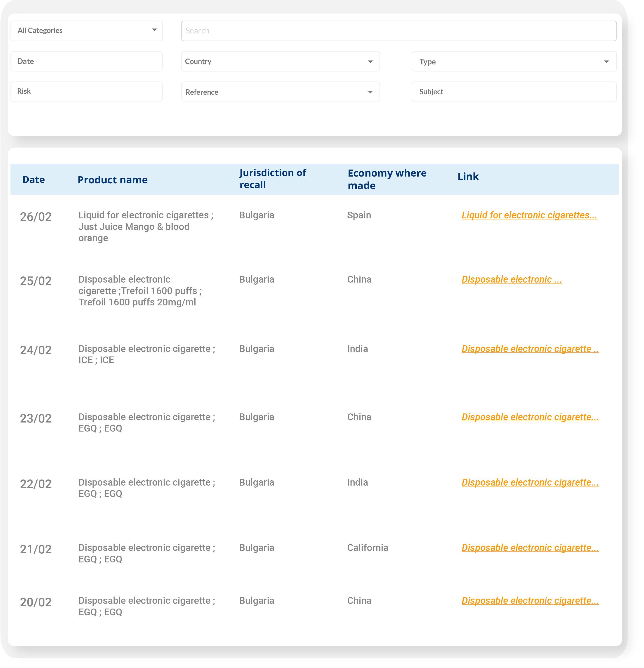Click the Search input field

(399, 31)
